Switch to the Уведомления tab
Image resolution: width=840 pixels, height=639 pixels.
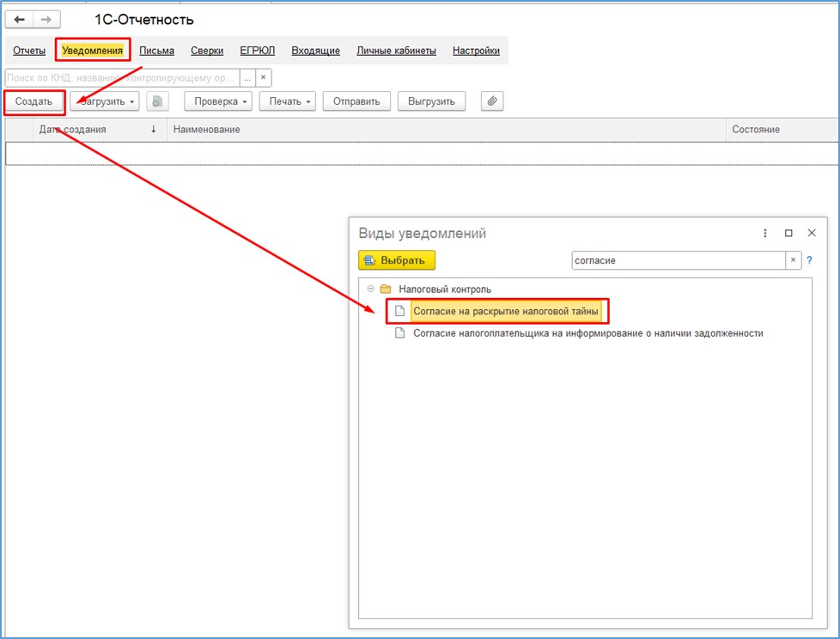coord(92,51)
